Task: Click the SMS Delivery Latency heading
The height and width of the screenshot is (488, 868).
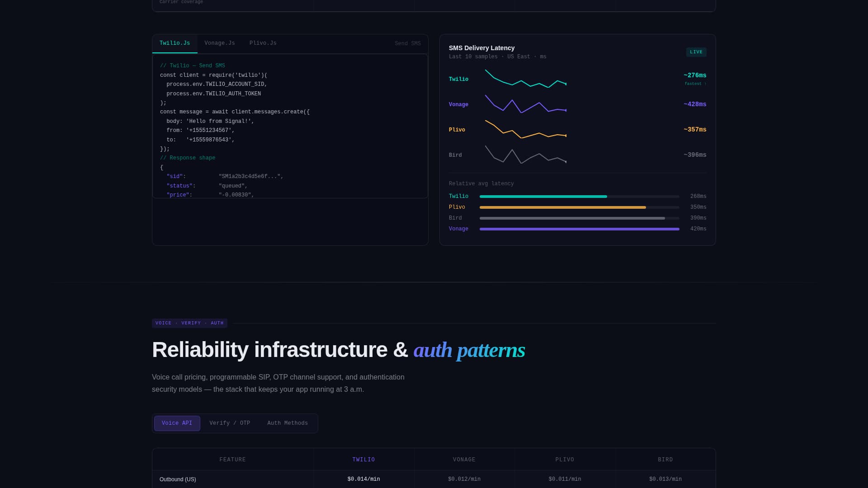Action: [x=481, y=48]
